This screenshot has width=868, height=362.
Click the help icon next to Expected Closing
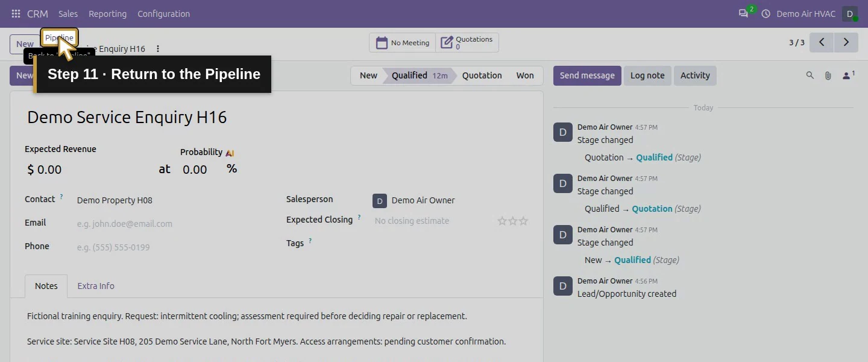(x=359, y=217)
